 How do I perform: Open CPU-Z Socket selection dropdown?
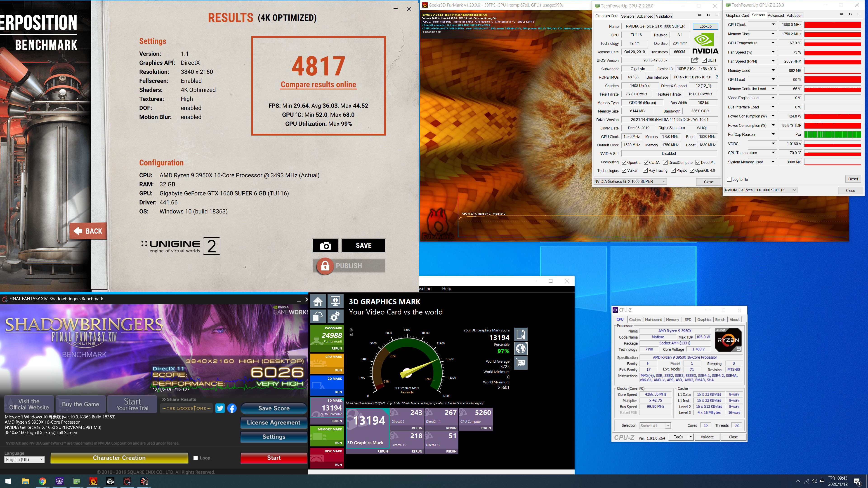pos(655,426)
